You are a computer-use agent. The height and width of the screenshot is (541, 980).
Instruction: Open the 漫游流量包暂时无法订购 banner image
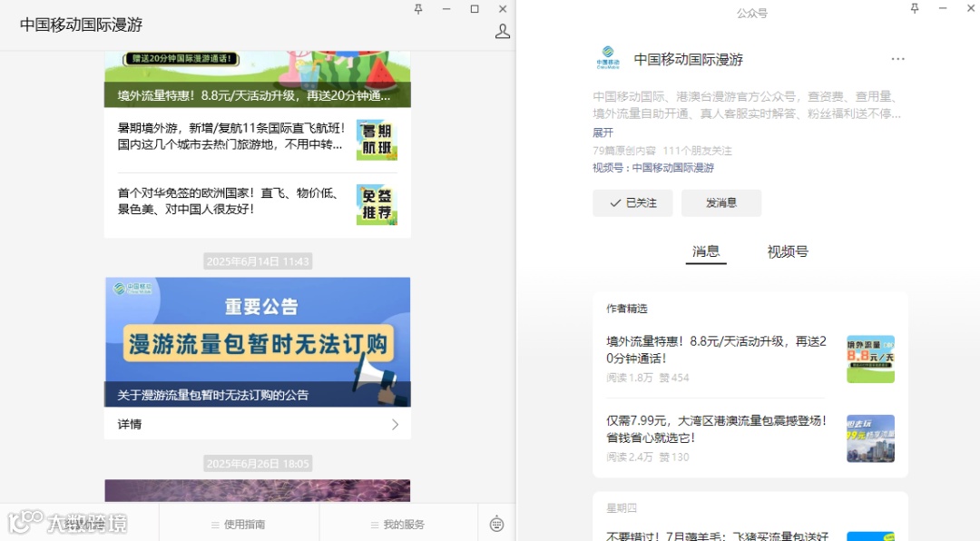[x=258, y=342]
